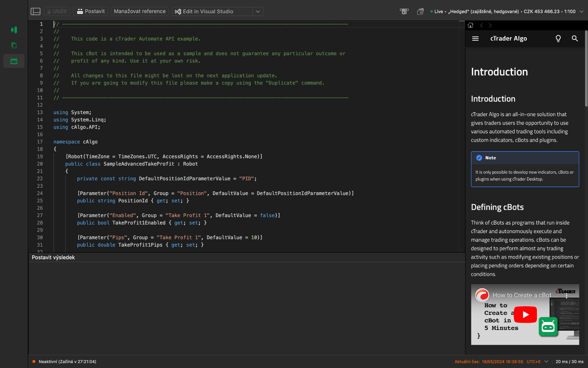588x368 pixels.
Task: Click the TakeProfit1Enabled property
Action: tap(139, 223)
